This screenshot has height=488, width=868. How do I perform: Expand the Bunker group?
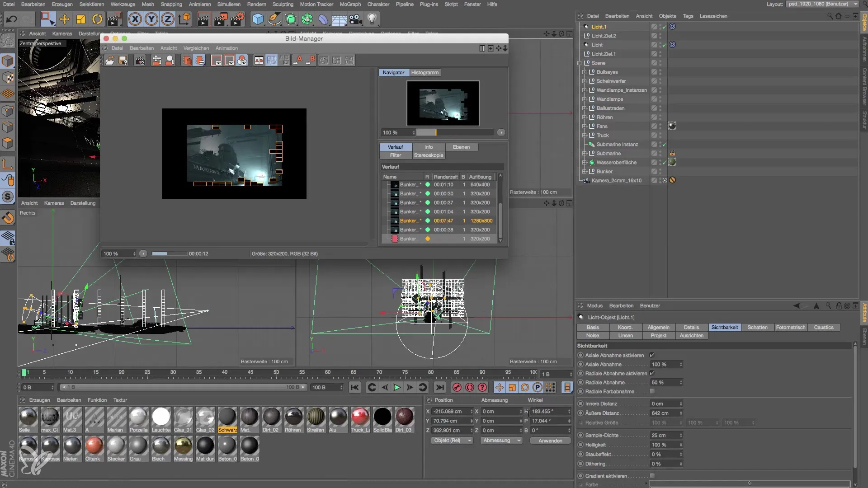click(x=585, y=171)
